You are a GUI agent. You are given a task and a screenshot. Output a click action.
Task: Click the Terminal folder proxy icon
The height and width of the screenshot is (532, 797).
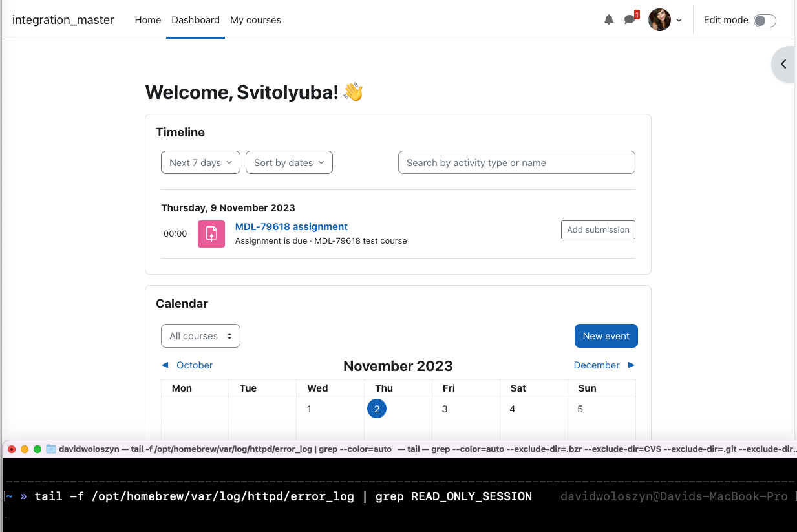(51, 449)
